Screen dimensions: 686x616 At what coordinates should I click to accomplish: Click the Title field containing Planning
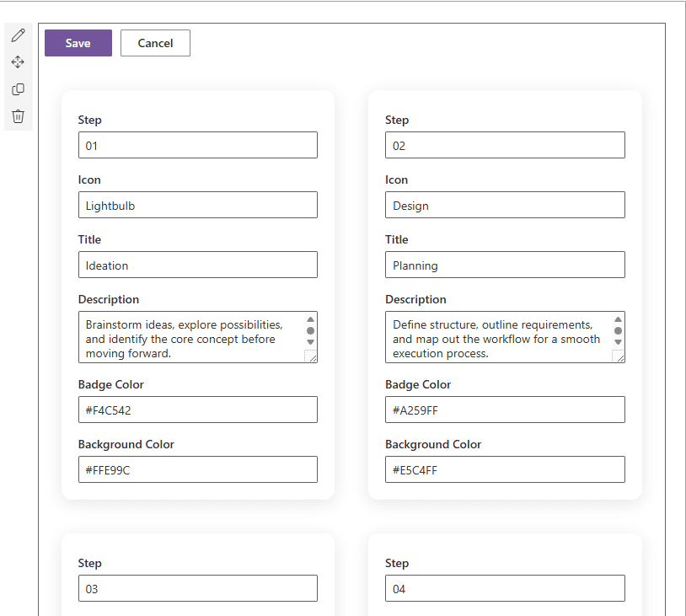pyautogui.click(x=504, y=265)
